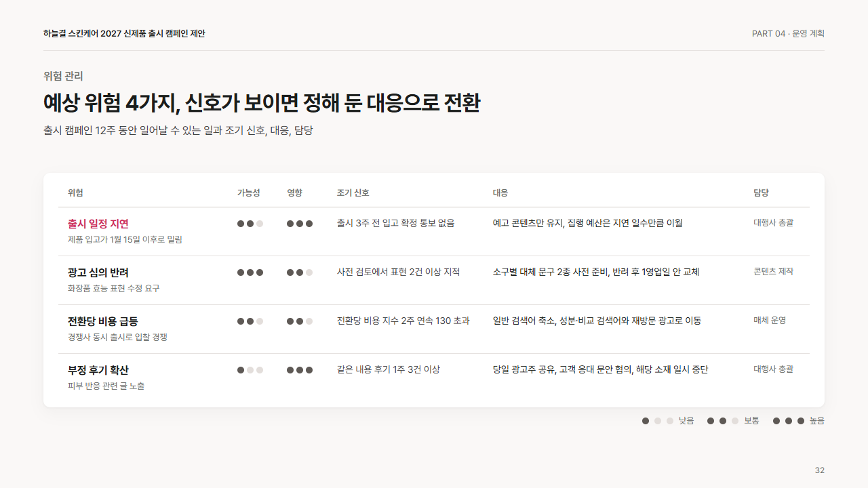Select the risk name "출시 일정 지연"
Viewport: 868px width, 488px height.
click(98, 224)
